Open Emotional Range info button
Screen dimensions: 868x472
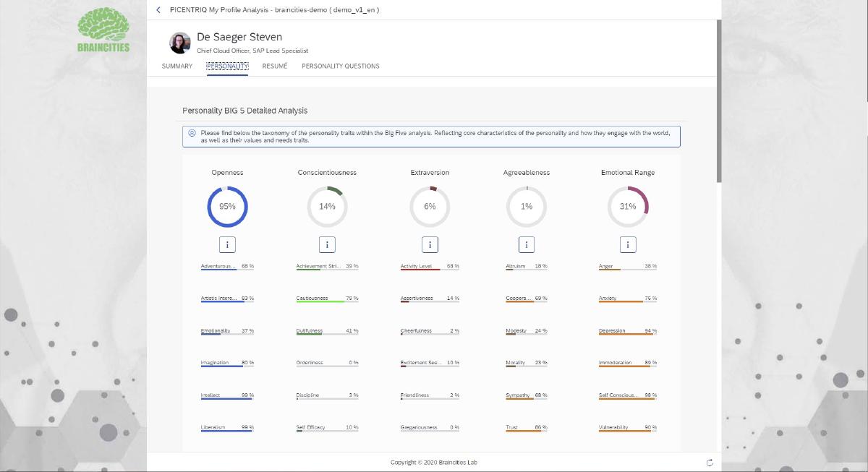628,244
